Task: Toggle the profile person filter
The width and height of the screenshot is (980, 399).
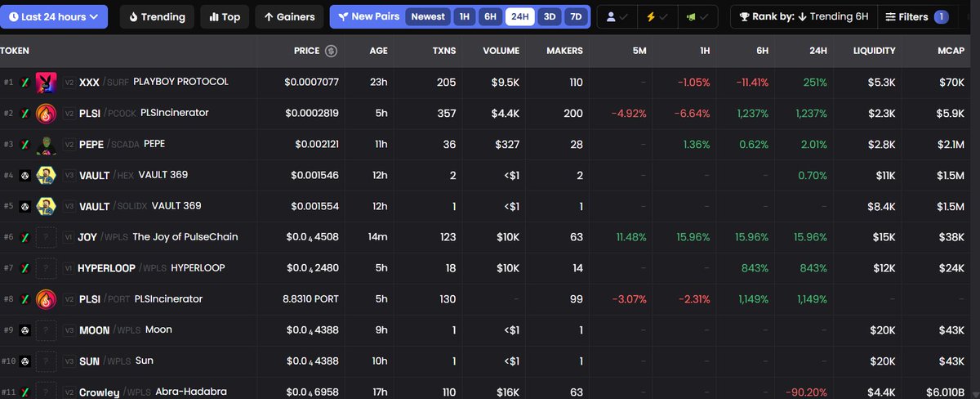Action: tap(617, 16)
